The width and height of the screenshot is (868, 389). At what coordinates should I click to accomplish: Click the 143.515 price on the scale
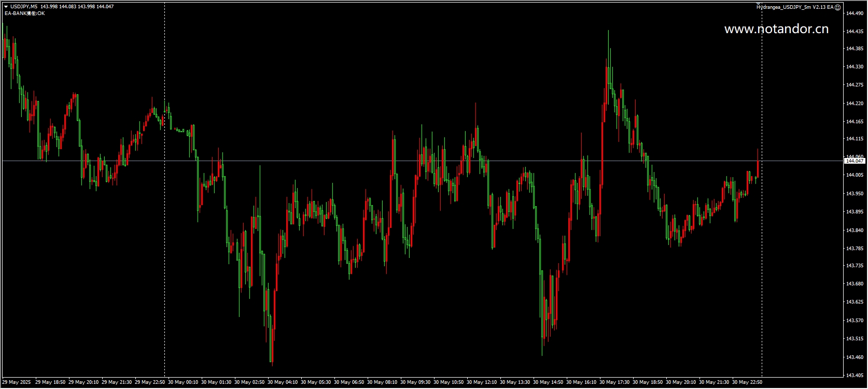point(855,339)
